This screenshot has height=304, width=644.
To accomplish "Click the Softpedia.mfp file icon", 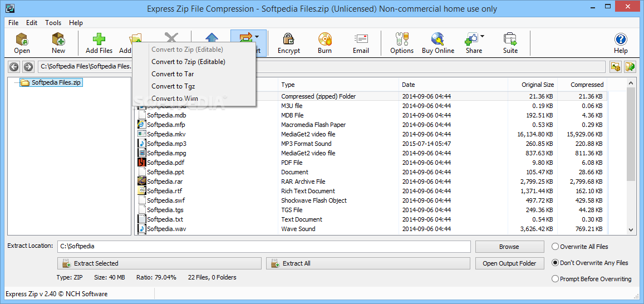I will point(142,125).
